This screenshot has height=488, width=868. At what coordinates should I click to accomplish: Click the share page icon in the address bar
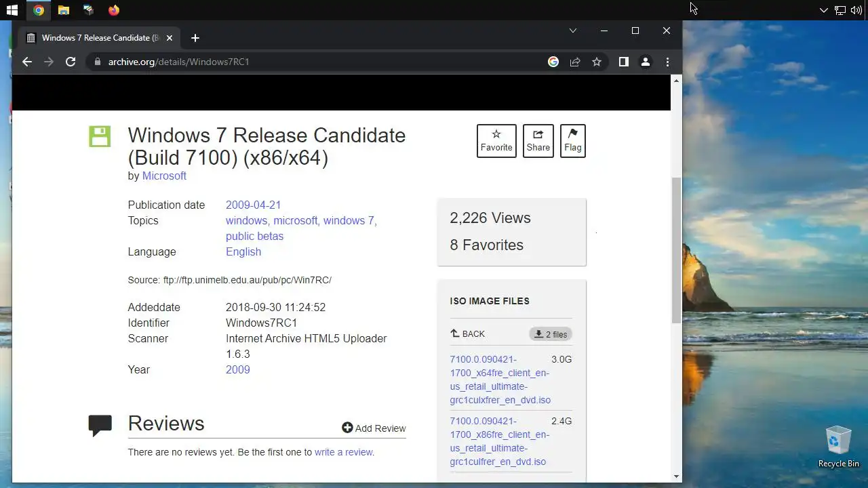[575, 62]
